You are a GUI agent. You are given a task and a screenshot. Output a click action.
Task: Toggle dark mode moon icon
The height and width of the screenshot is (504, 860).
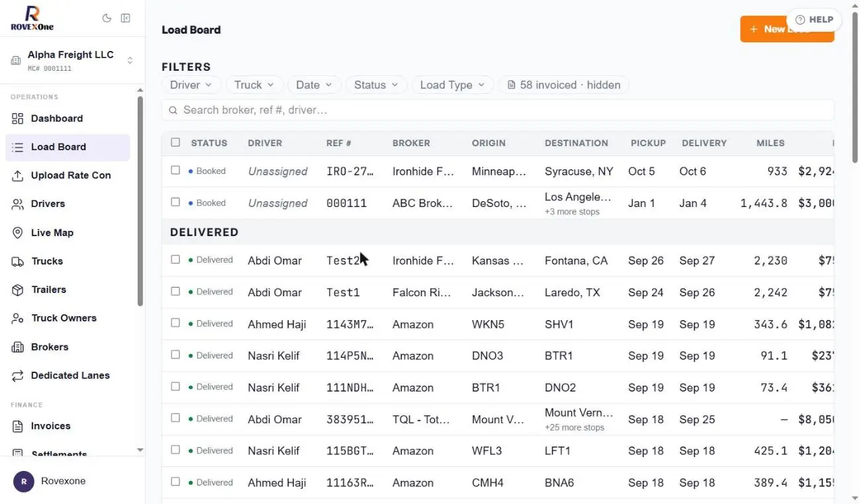[x=107, y=19]
